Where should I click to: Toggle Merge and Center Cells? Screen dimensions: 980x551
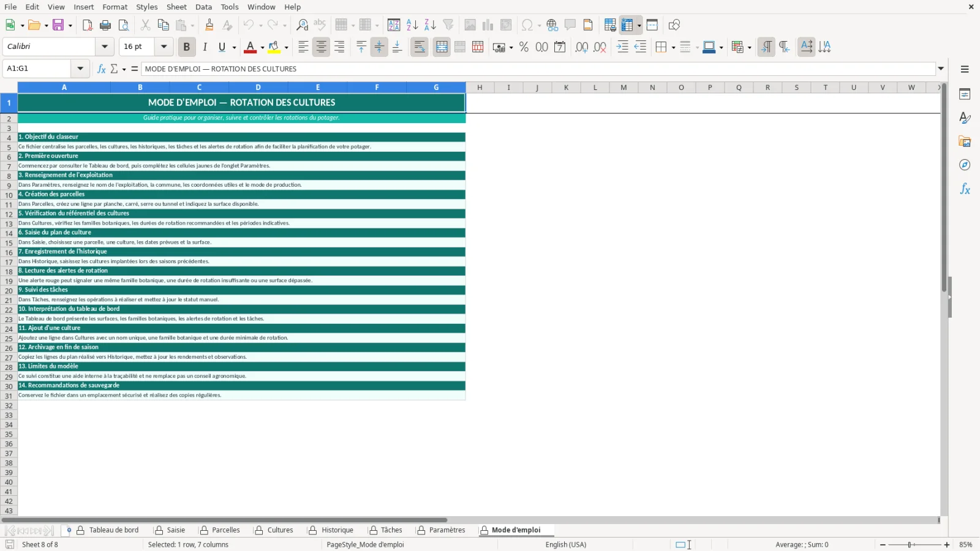click(442, 47)
